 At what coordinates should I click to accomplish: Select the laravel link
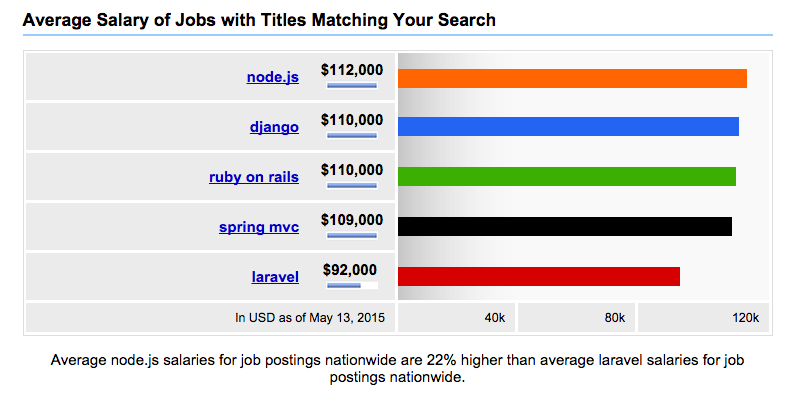pos(275,277)
